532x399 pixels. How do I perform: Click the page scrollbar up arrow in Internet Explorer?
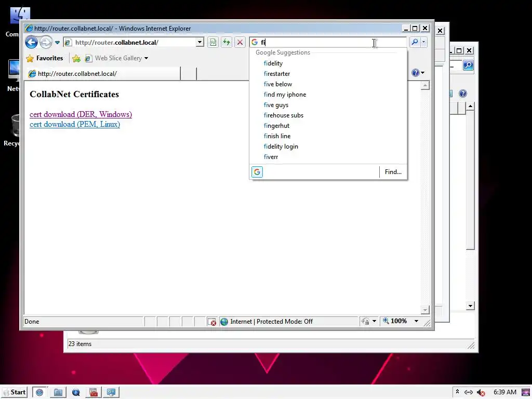[425, 86]
